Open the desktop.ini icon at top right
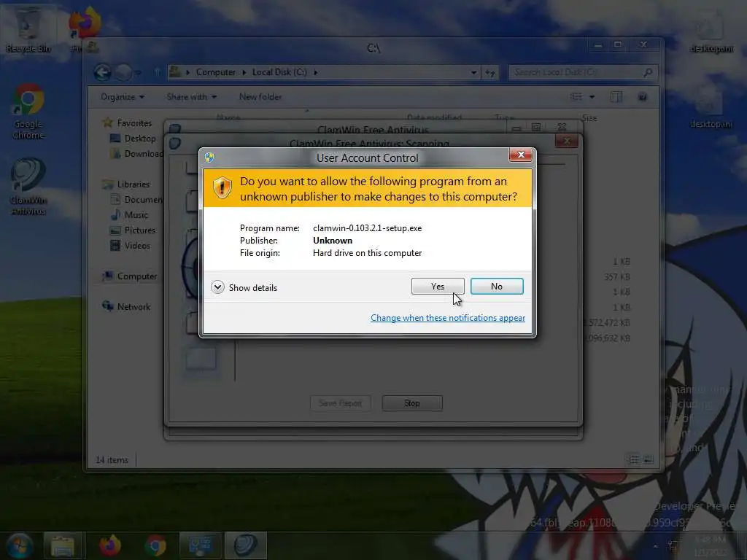 click(x=711, y=34)
